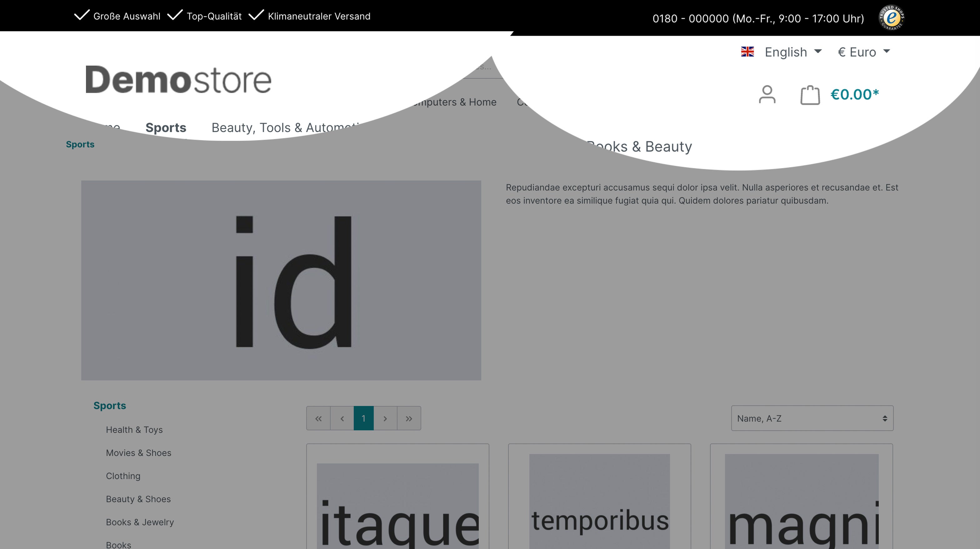Screen dimensions: 980x549
Task: Click the pagination next arrow icon
Action: 386,418
